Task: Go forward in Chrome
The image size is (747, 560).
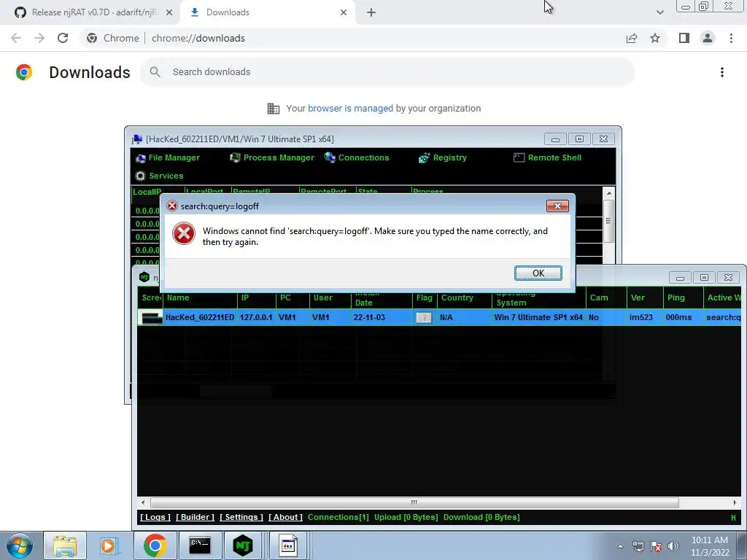Action: point(39,38)
